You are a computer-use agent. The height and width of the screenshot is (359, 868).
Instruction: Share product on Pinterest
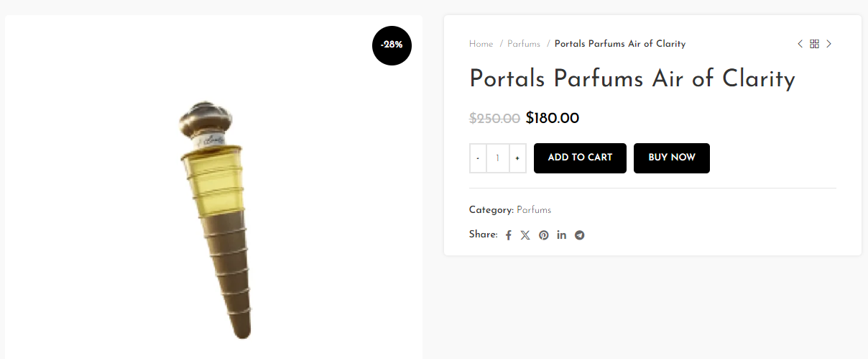pyautogui.click(x=544, y=235)
